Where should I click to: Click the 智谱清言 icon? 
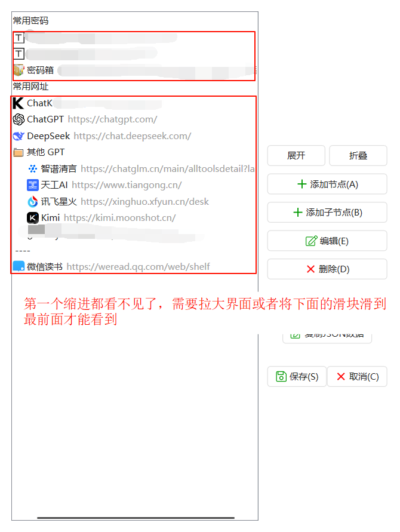click(x=33, y=168)
